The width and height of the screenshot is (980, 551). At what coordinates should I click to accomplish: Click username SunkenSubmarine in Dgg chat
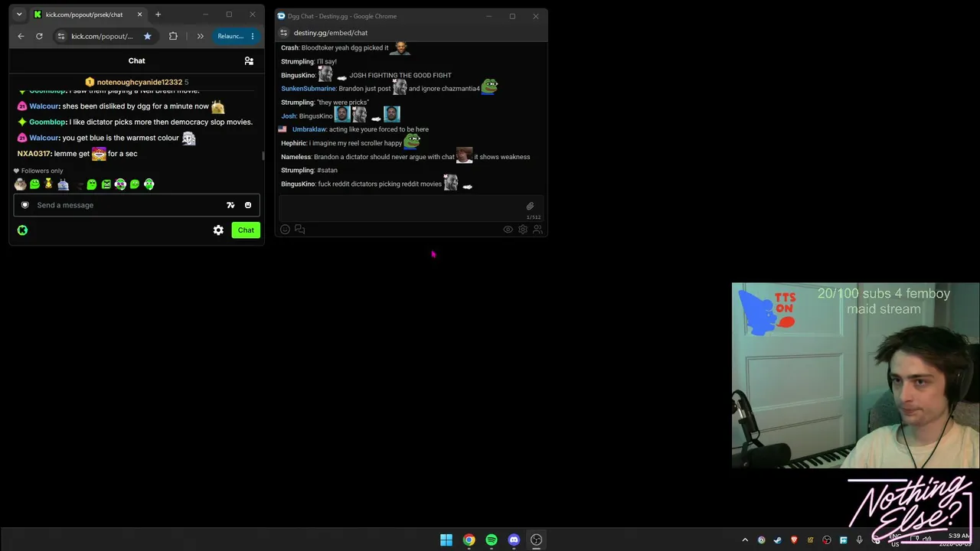tap(309, 89)
